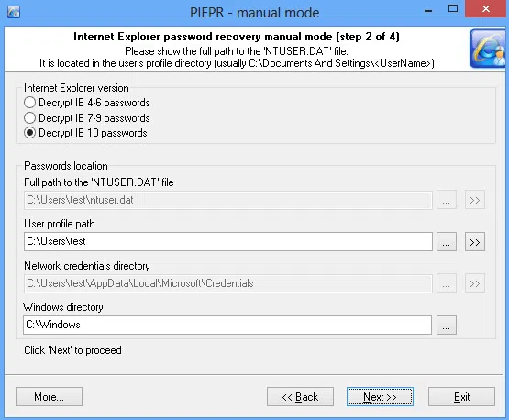The height and width of the screenshot is (420, 509).
Task: Browse for the Windows directory folder
Action: [x=447, y=325]
